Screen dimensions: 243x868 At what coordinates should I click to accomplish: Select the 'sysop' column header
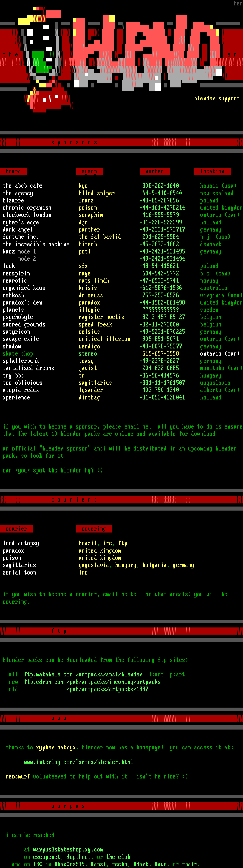[89, 171]
